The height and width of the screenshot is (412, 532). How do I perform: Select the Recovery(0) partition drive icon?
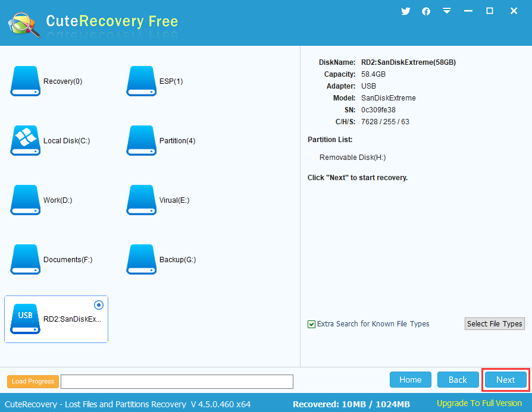pos(25,81)
